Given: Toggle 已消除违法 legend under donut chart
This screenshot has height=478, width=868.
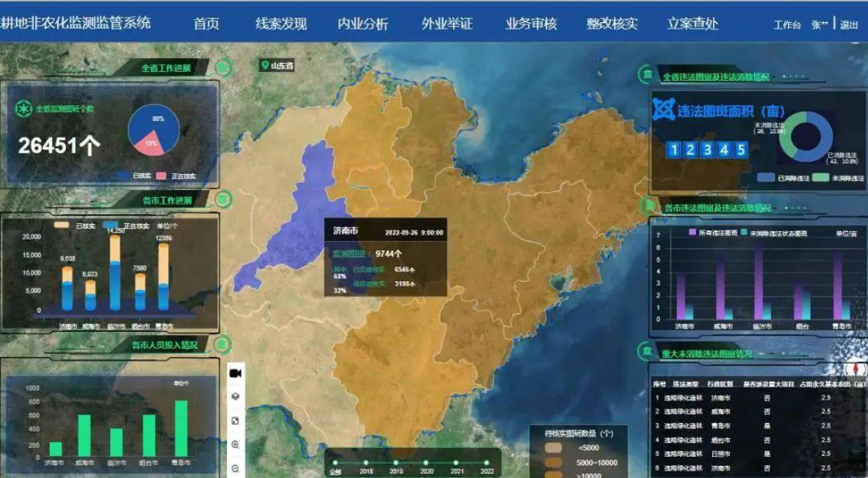Looking at the screenshot, I should [x=784, y=178].
